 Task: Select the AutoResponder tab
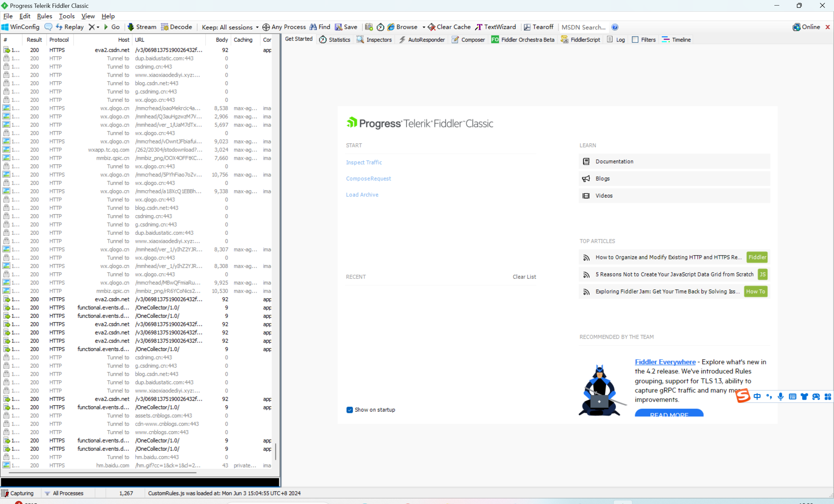click(x=425, y=39)
